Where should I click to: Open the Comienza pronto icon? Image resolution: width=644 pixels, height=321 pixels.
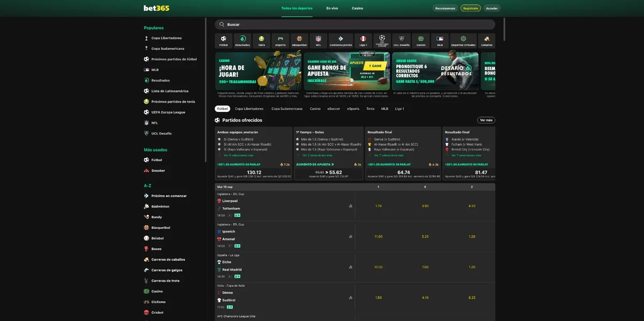341,41
